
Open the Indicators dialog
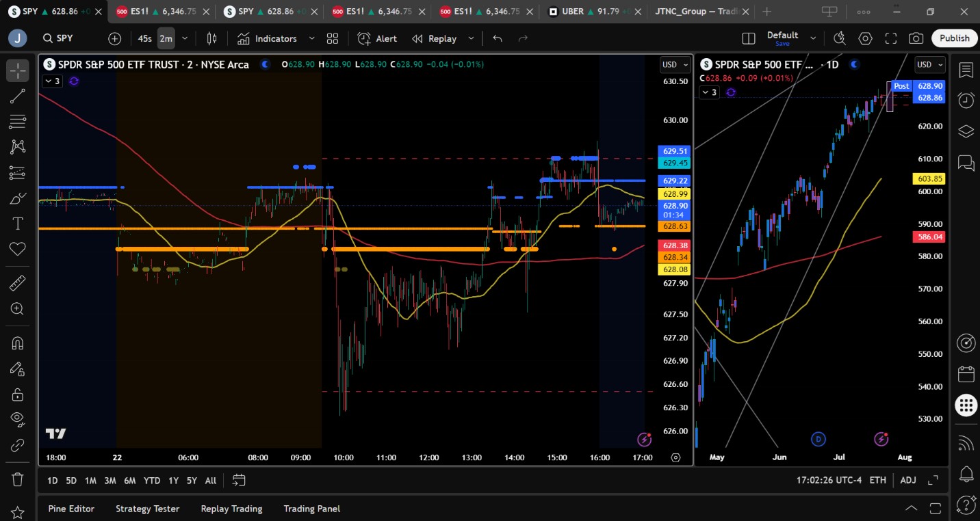click(268, 39)
